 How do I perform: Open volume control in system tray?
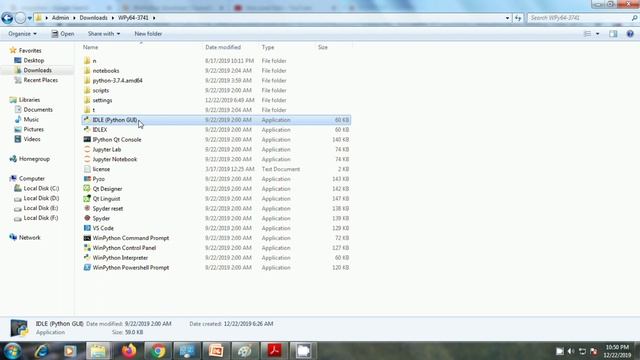coord(571,351)
